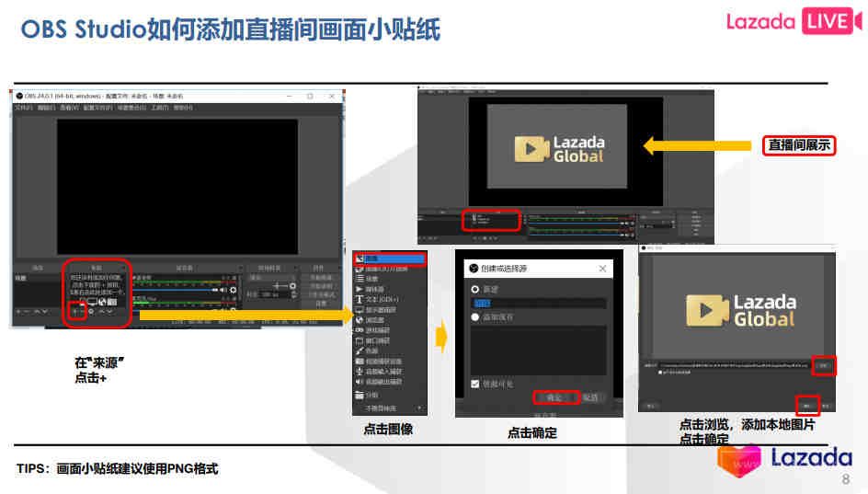
Task: Click Studio Mode button in Controls panel
Action: (323, 294)
